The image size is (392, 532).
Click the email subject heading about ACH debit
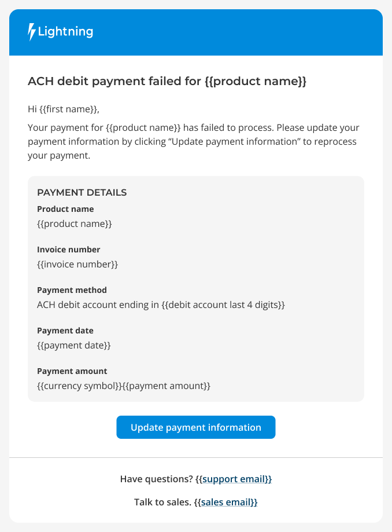pyautogui.click(x=167, y=81)
